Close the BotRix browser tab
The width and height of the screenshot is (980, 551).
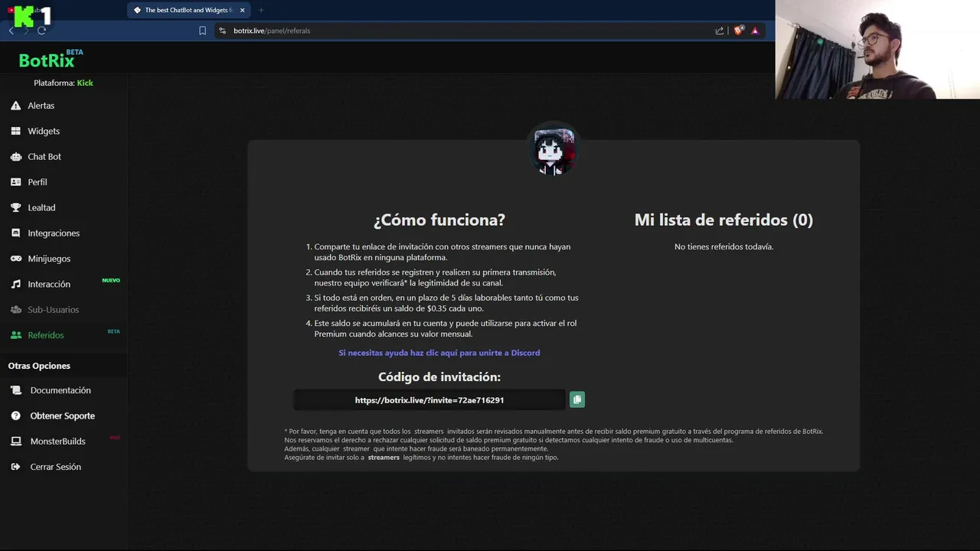tap(243, 10)
